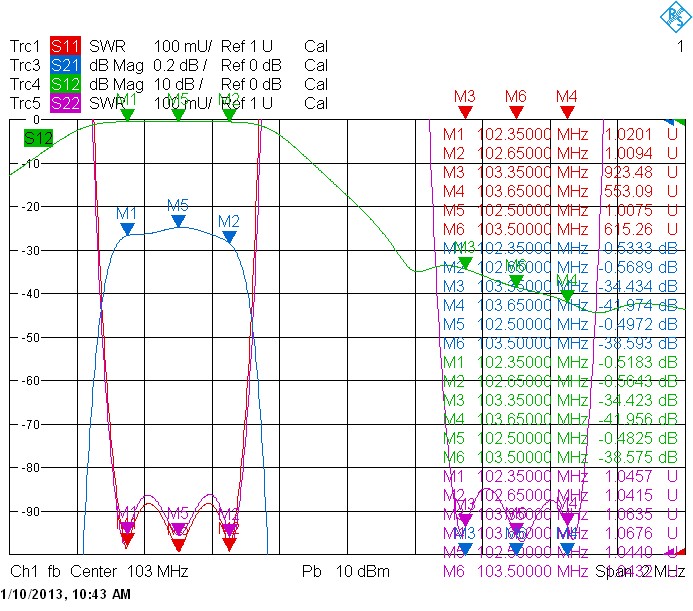Click the Ch1 channel label
Viewport: 693px width, 611px height.
pos(25,571)
